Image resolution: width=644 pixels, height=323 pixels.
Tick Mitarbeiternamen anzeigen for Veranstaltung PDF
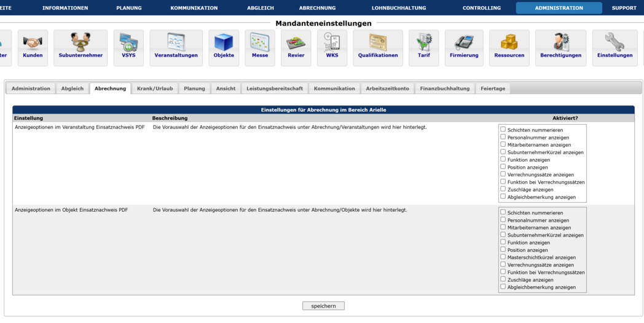click(503, 144)
